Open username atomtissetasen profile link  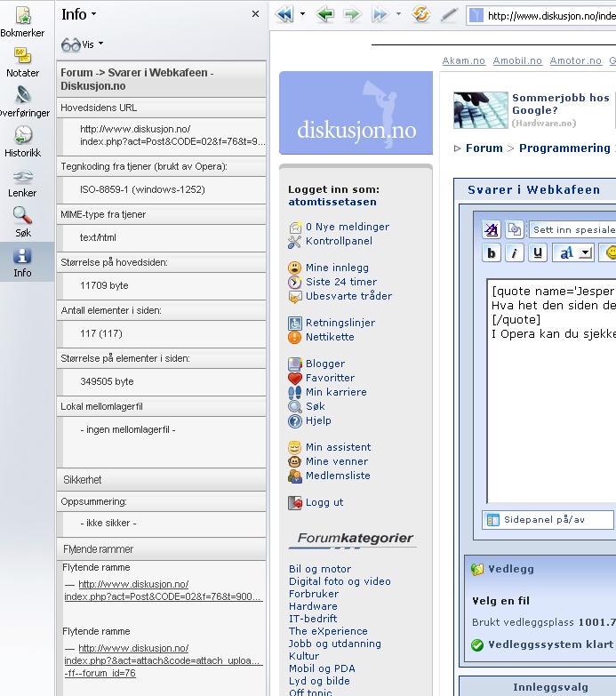point(332,202)
